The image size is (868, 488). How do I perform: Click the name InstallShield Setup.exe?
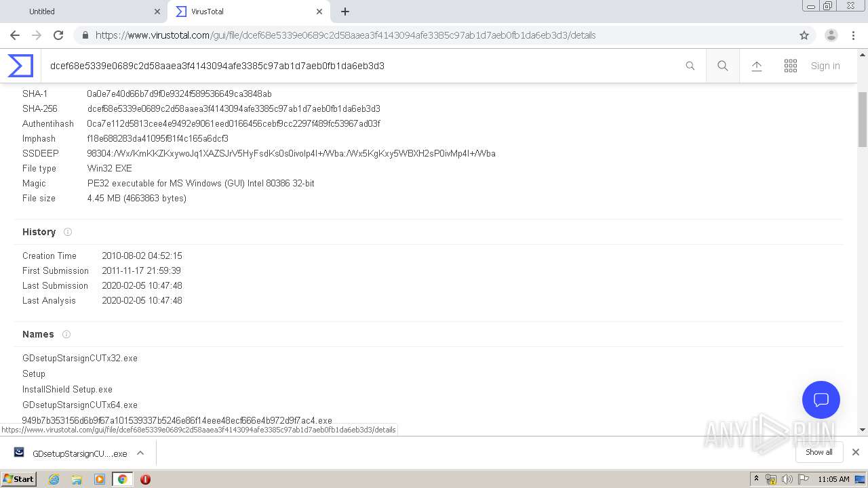(x=67, y=389)
